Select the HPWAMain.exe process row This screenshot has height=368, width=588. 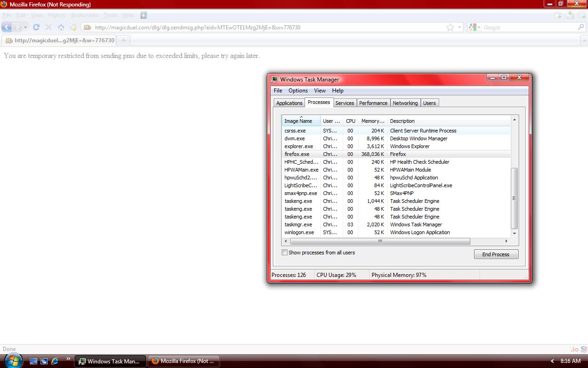click(396, 170)
